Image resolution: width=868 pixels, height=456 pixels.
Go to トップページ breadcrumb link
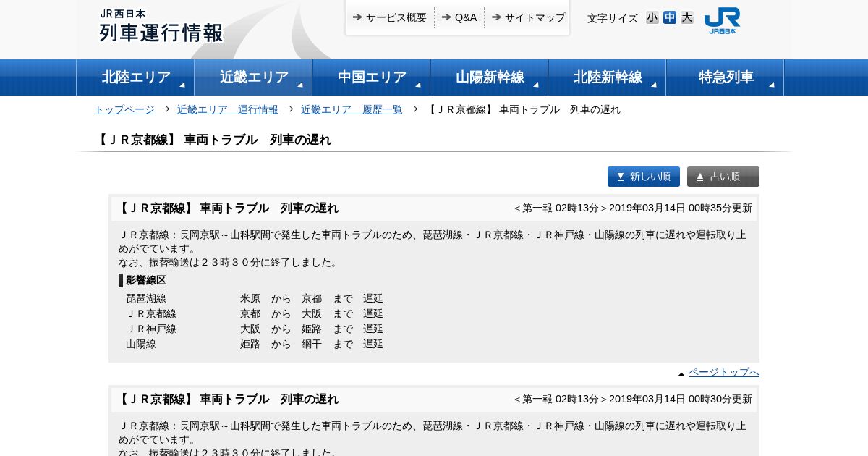pyautogui.click(x=124, y=109)
